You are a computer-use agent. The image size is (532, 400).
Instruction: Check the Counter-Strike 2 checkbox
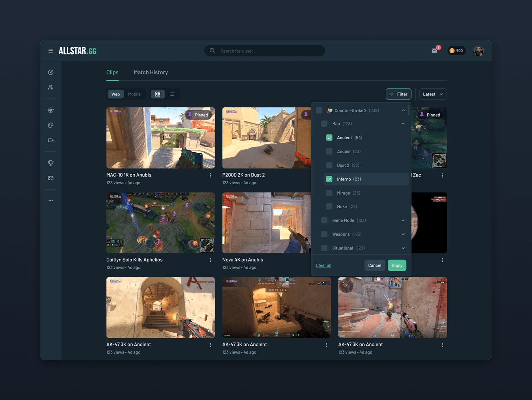319,110
